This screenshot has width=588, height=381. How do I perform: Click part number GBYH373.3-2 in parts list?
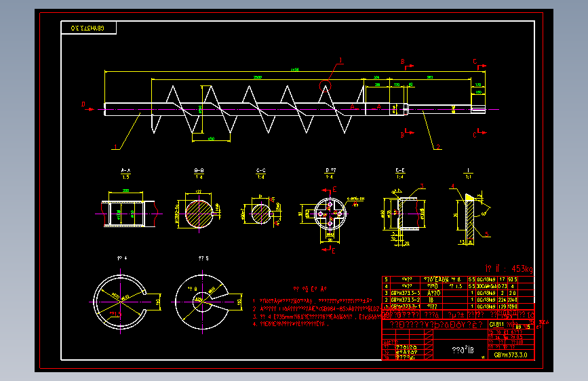[405, 300]
